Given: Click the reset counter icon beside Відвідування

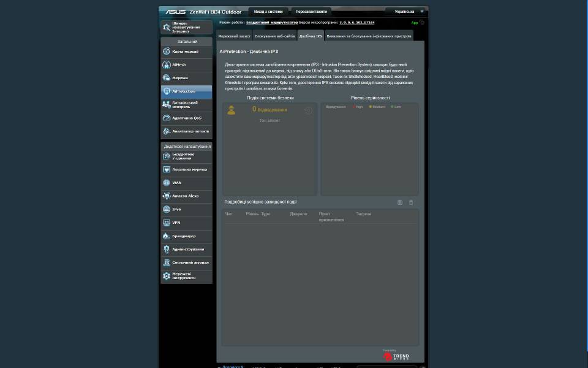Looking at the screenshot, I should (x=308, y=110).
